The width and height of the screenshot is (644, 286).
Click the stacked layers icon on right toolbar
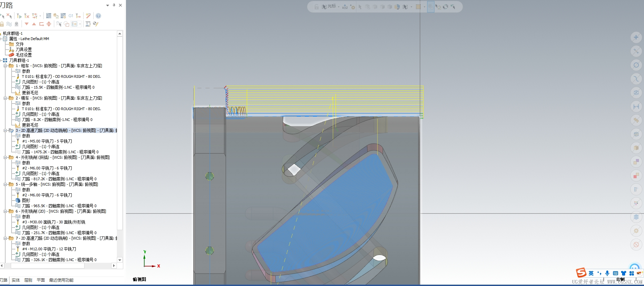tap(636, 217)
